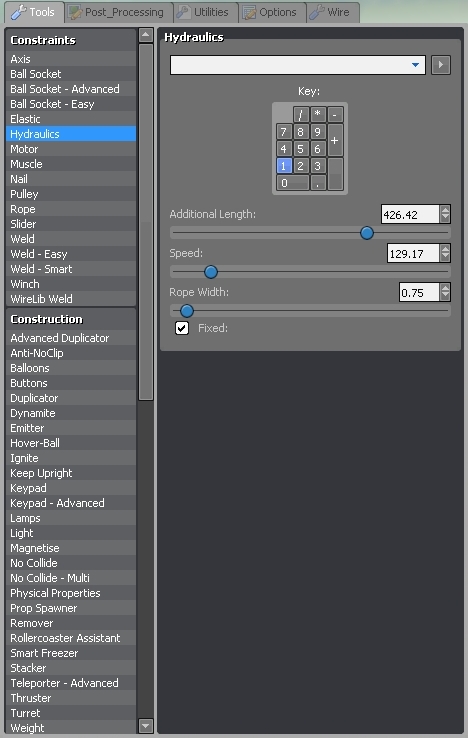Select numpad minus key
This screenshot has width=468, height=738.
(335, 114)
